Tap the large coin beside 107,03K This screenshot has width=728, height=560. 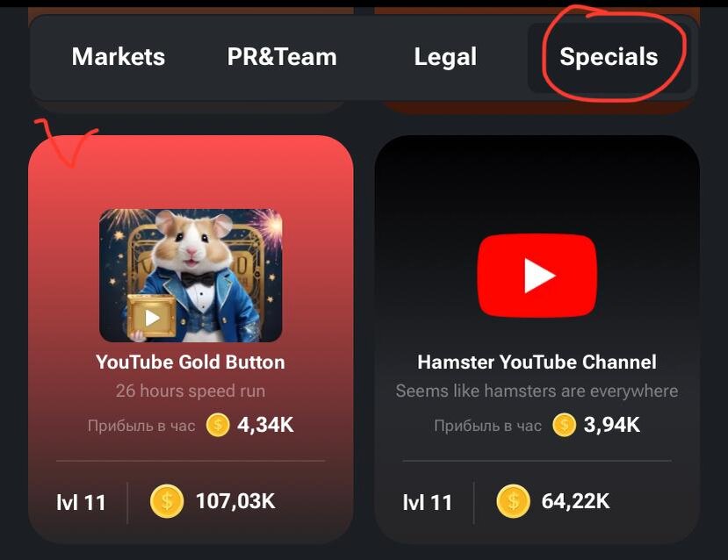point(167,501)
